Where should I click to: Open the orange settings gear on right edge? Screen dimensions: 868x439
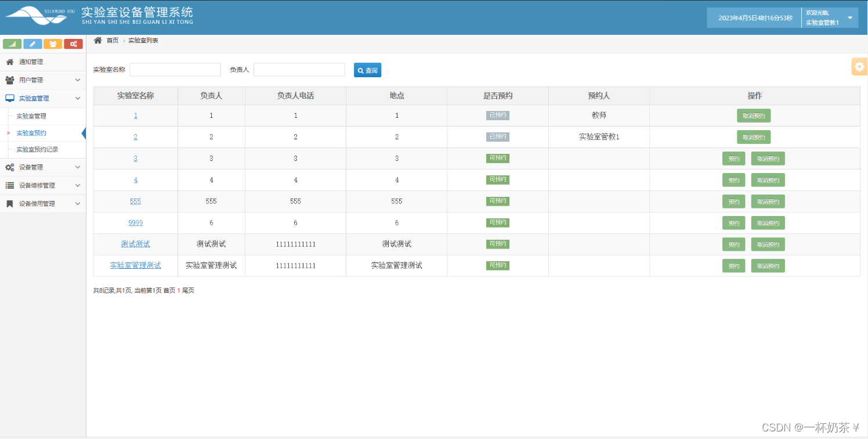click(859, 67)
